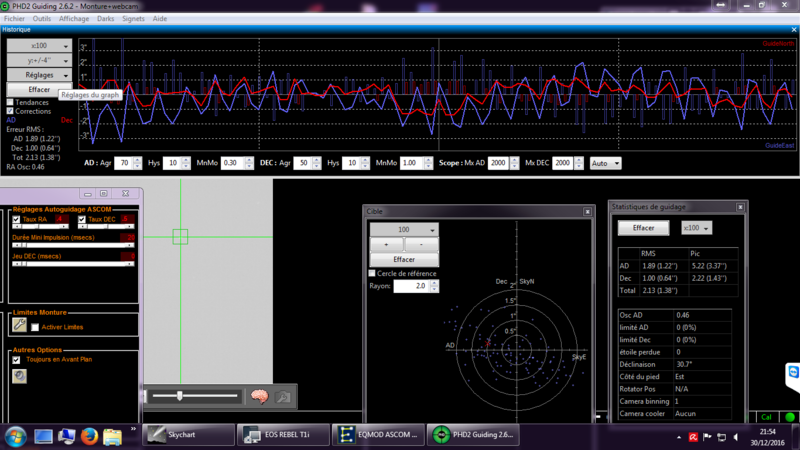The image size is (800, 450).
Task: Switch to Skychart in the taskbar
Action: coord(189,435)
